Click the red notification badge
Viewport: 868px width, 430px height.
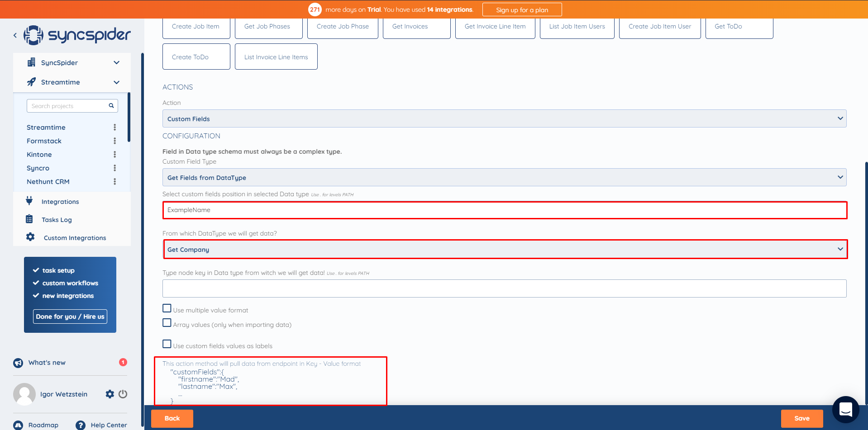click(123, 362)
